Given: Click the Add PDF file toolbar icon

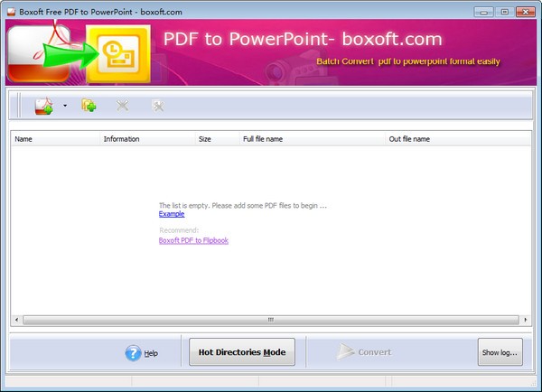Looking at the screenshot, I should point(44,107).
